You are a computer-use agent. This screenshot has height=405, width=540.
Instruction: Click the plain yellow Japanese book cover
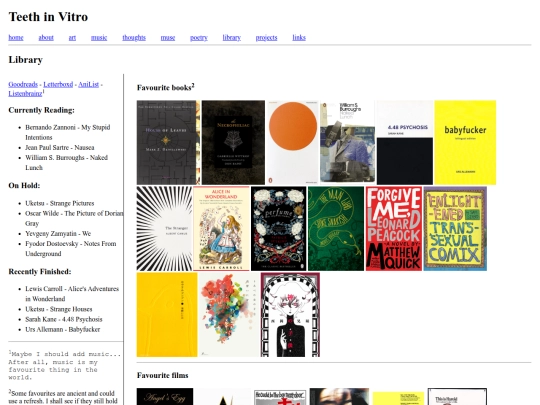(167, 314)
